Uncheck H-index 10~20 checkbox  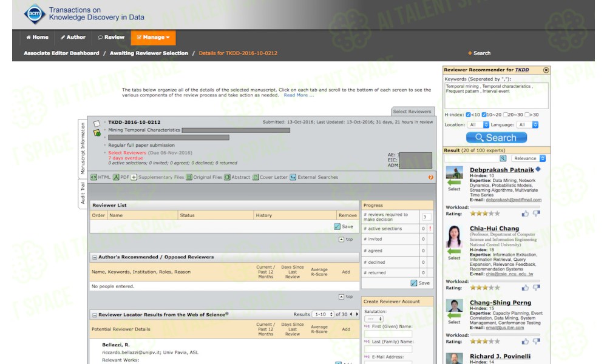point(484,115)
